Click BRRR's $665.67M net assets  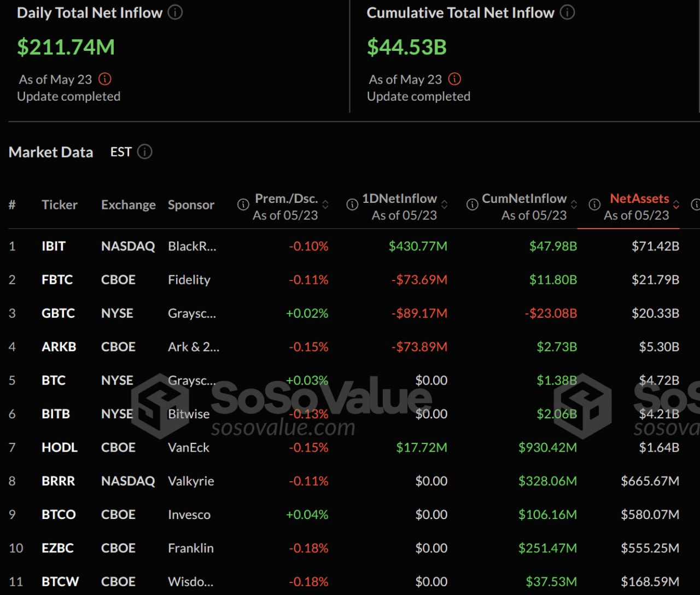click(x=650, y=481)
